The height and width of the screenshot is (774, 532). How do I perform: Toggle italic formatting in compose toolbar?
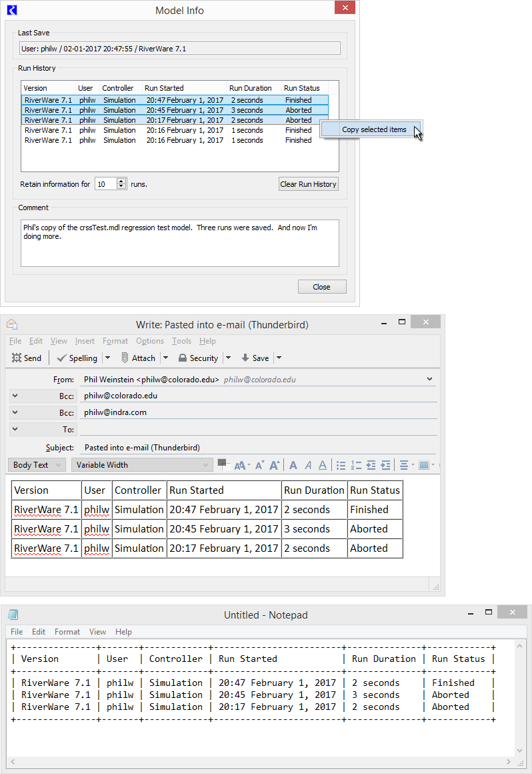click(308, 465)
